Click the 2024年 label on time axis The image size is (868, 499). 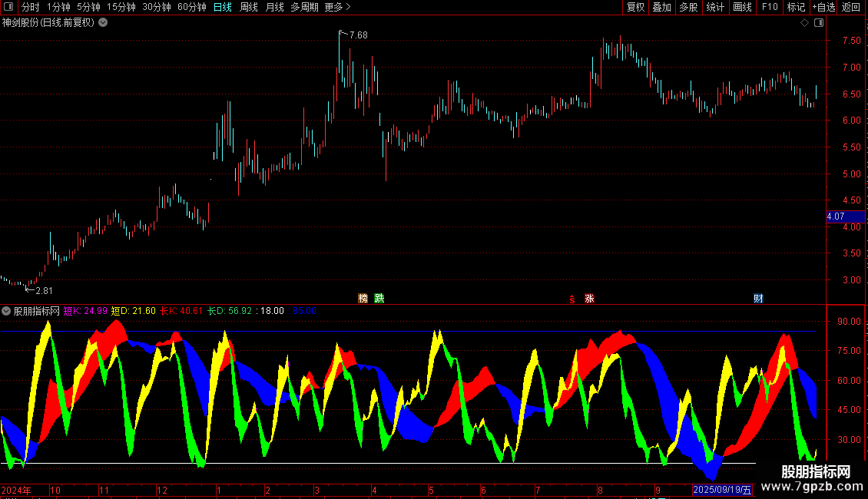pos(16,490)
